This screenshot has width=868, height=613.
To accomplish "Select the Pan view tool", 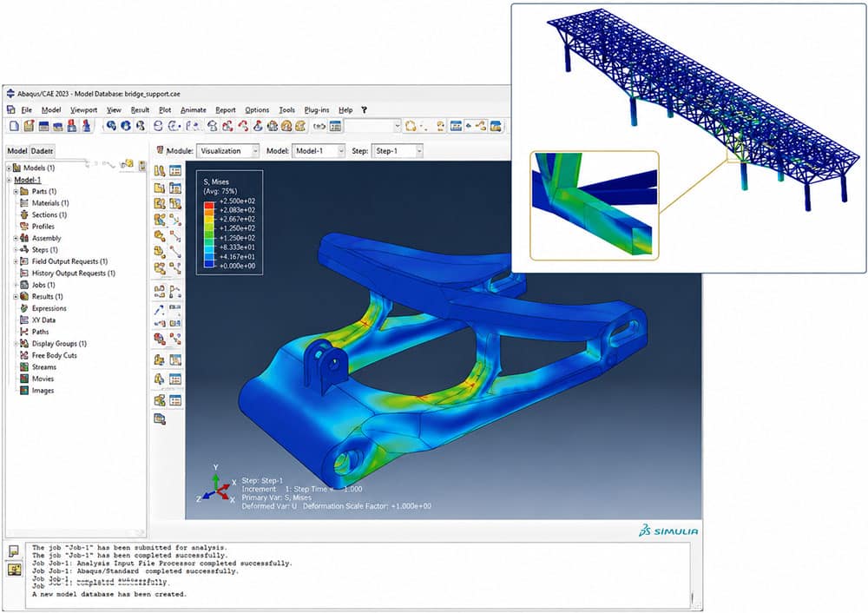I will (x=111, y=126).
